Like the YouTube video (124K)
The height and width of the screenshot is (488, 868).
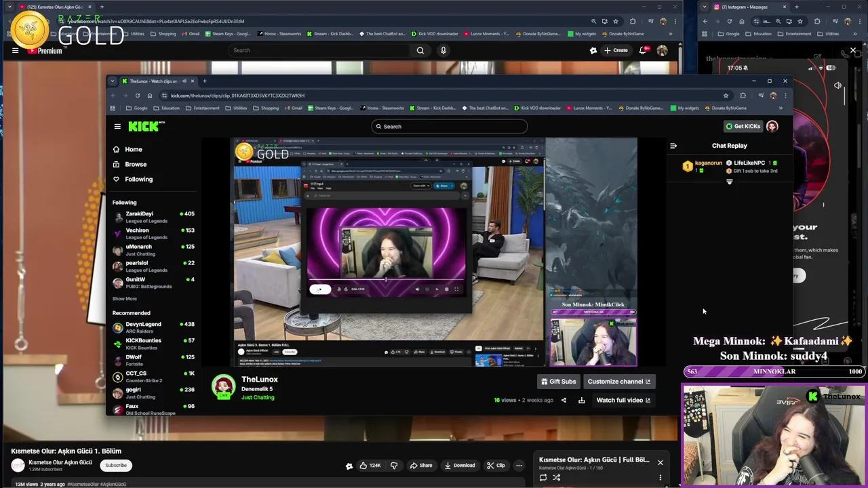click(x=370, y=465)
